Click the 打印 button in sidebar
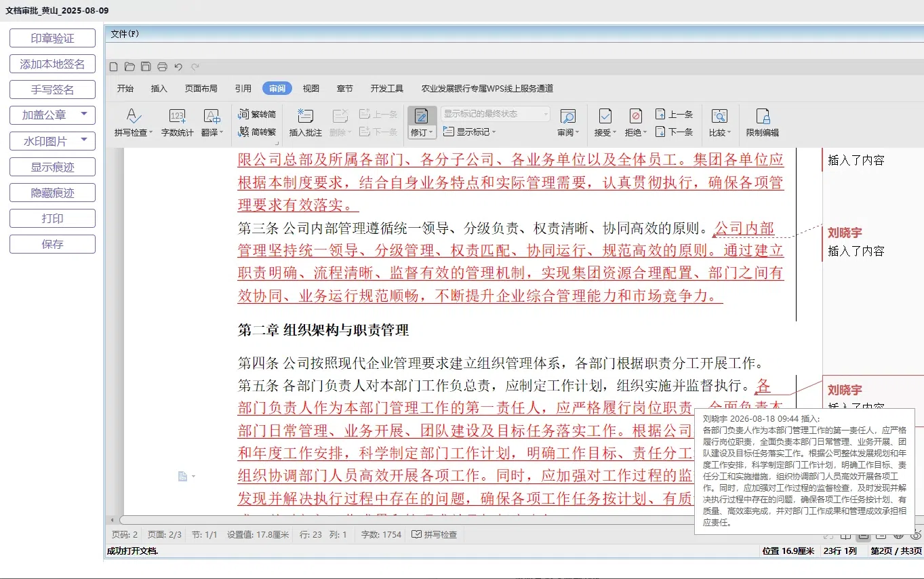This screenshot has width=924, height=579. 52,218
